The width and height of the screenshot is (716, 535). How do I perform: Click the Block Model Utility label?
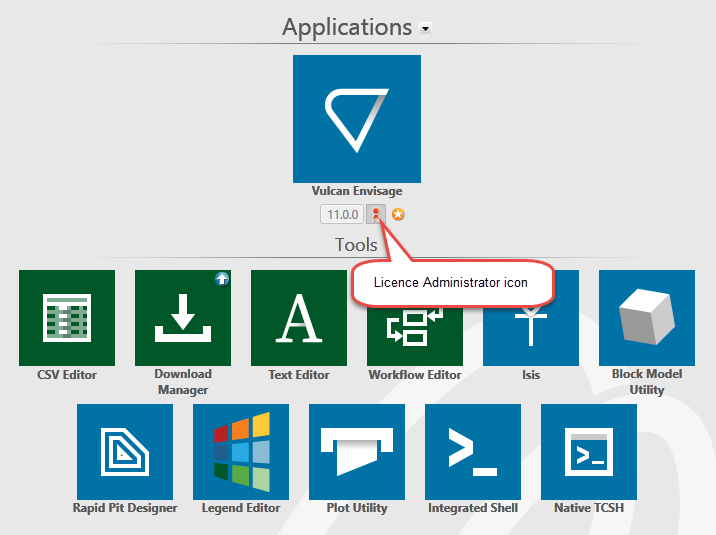[647, 382]
